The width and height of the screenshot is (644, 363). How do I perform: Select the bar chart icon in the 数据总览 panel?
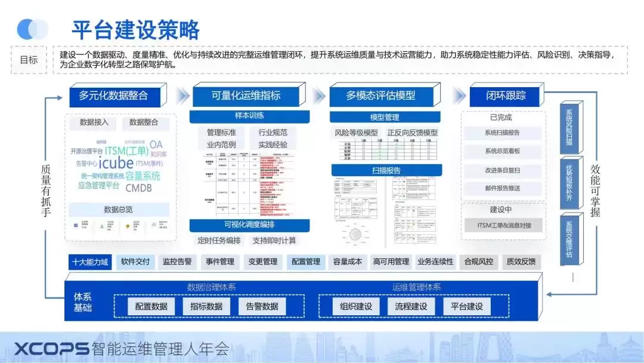pyautogui.click(x=153, y=225)
